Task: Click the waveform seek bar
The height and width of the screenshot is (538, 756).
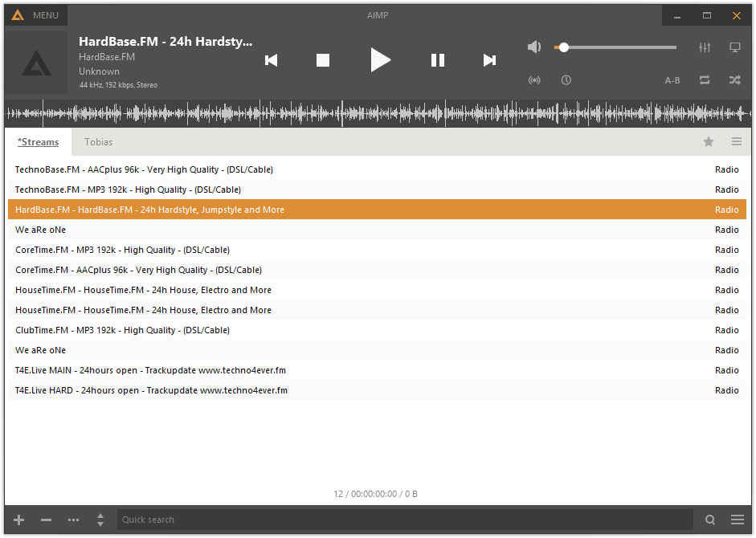Action: pos(378,114)
